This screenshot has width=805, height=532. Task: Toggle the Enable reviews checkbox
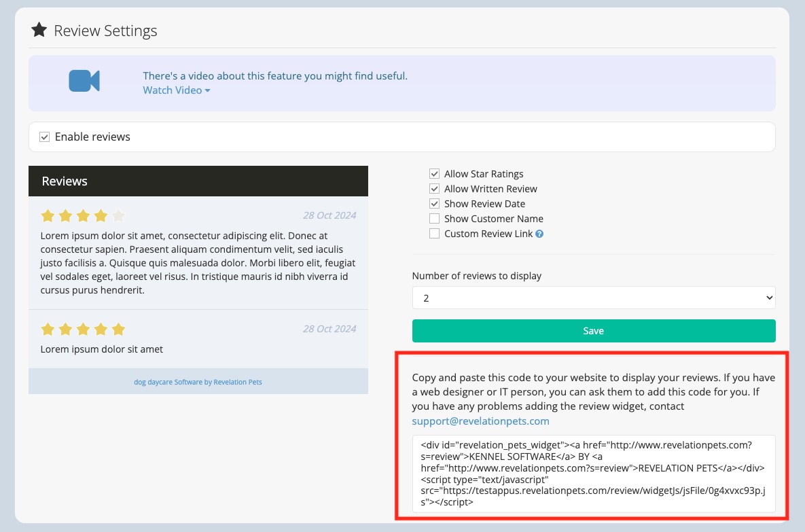click(x=45, y=137)
